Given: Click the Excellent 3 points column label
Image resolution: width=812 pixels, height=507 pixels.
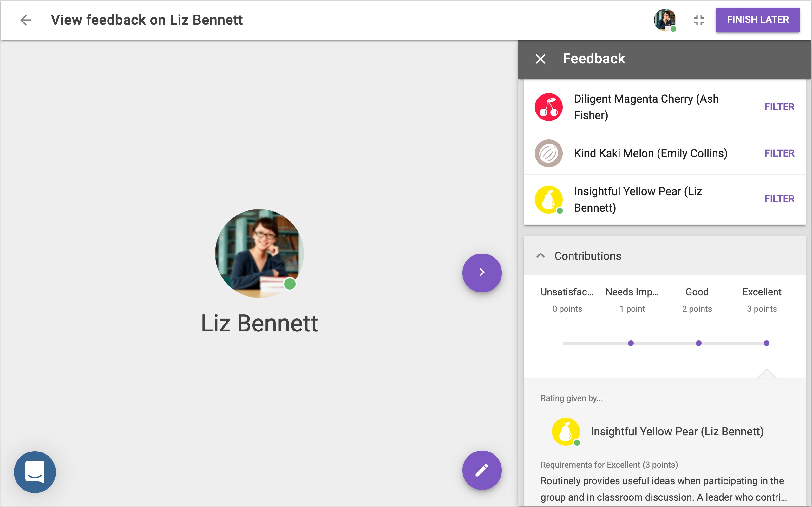Looking at the screenshot, I should (762, 299).
